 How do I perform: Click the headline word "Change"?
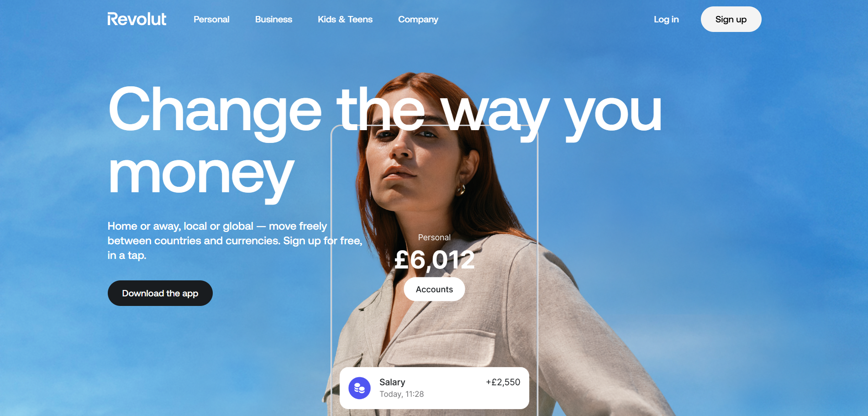(215, 111)
